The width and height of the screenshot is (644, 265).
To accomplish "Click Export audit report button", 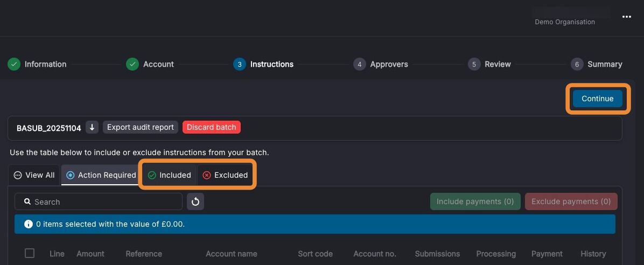I will point(141,127).
